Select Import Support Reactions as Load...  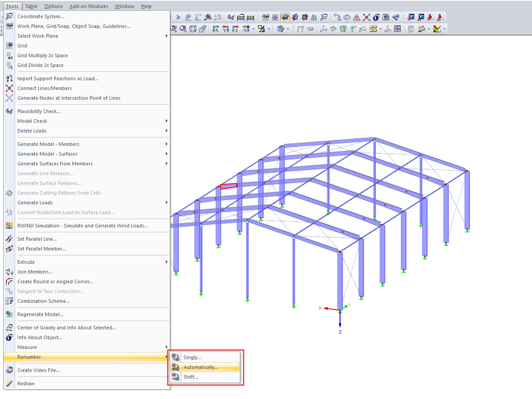tap(86, 78)
